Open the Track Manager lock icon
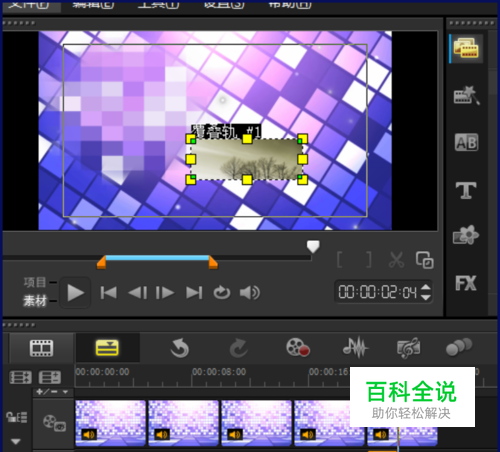 coord(17,417)
